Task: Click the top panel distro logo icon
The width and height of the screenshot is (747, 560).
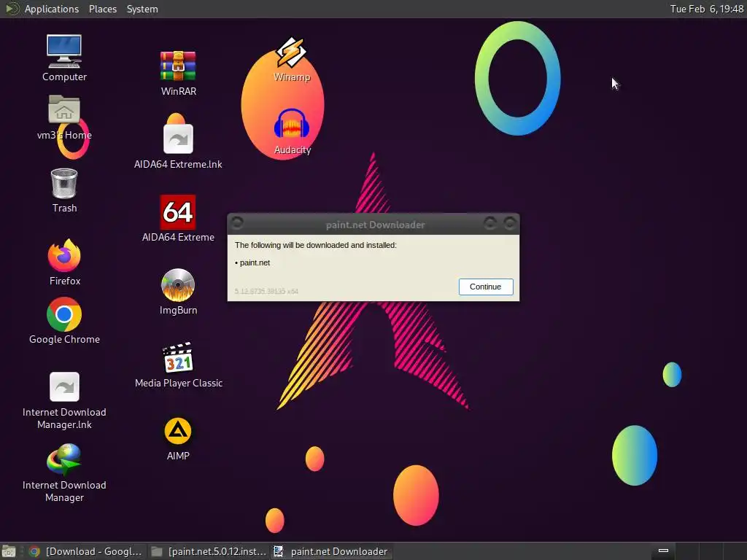Action: tap(12, 9)
